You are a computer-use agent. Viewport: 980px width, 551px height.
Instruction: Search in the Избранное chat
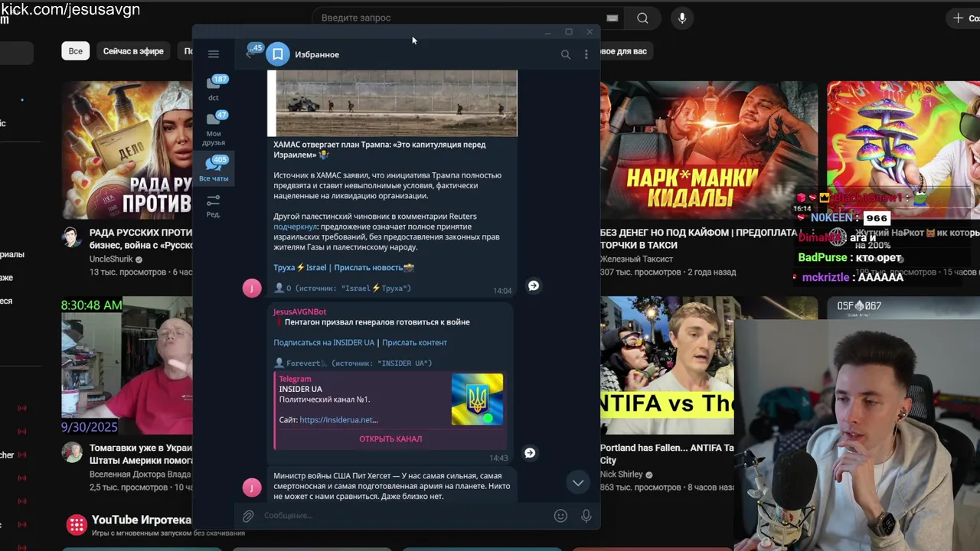pyautogui.click(x=566, y=54)
